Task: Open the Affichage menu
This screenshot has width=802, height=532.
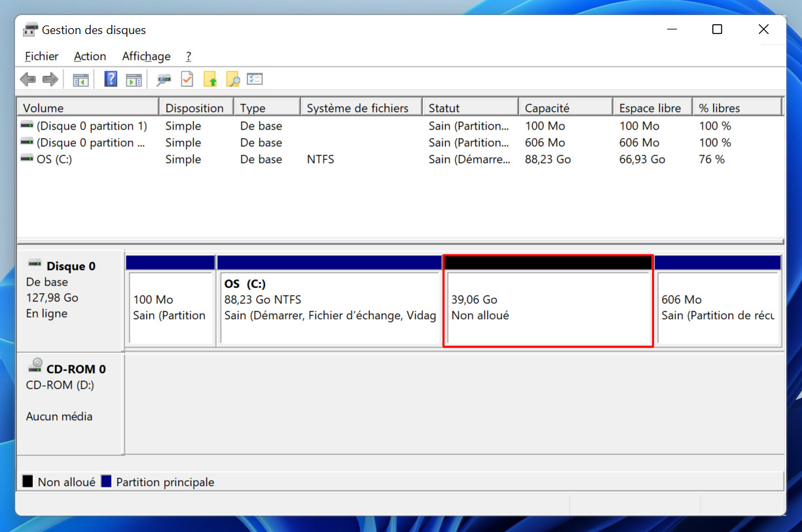Action: point(146,56)
